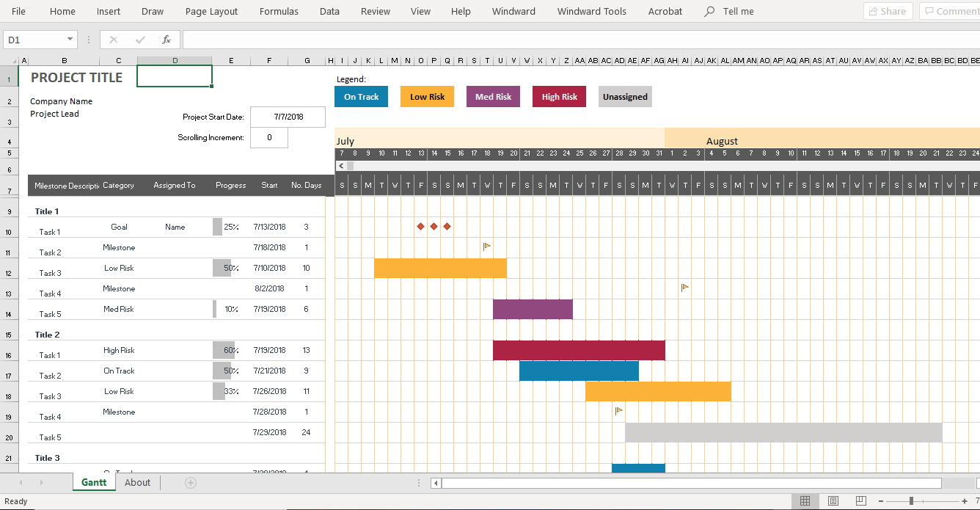The height and width of the screenshot is (510, 980).
Task: Switch to Page Layout view icon
Action: point(833,501)
